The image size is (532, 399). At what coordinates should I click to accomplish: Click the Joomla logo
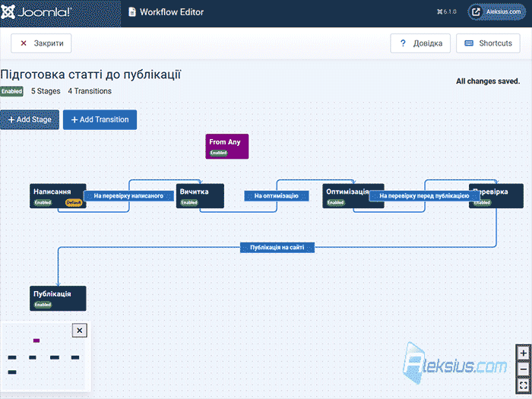coord(36,12)
